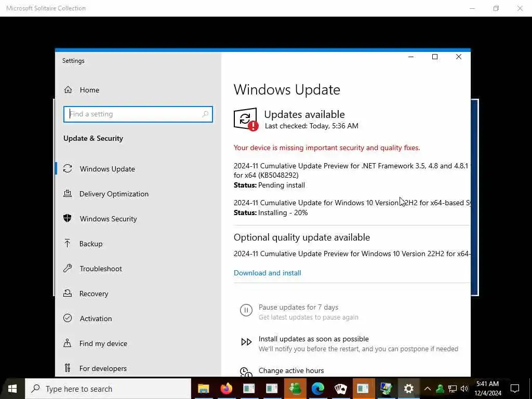Viewport: 532px width, 399px height.
Task: Click the KB5048292 .NET Framework update entry
Action: (x=351, y=170)
